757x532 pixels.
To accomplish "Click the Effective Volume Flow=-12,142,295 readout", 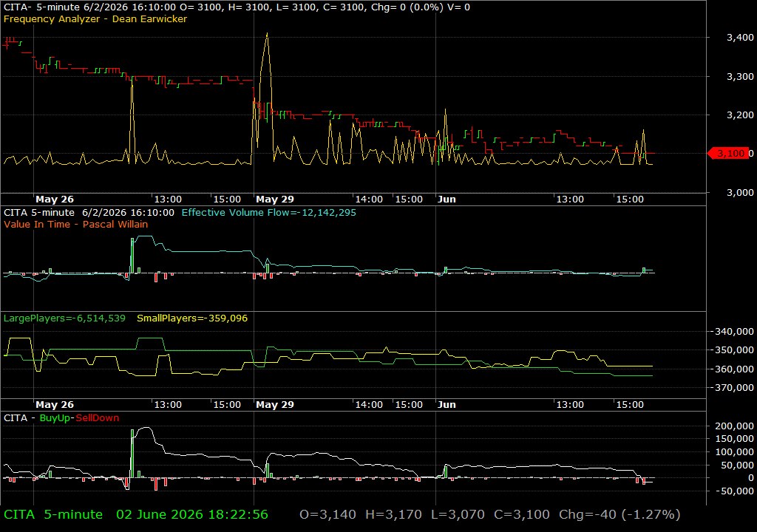I will [x=269, y=212].
